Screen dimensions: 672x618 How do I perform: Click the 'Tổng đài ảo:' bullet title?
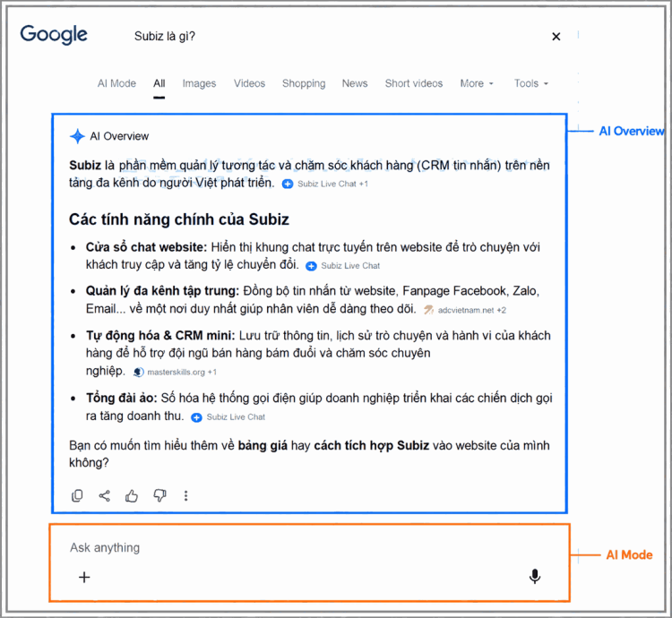coord(121,398)
